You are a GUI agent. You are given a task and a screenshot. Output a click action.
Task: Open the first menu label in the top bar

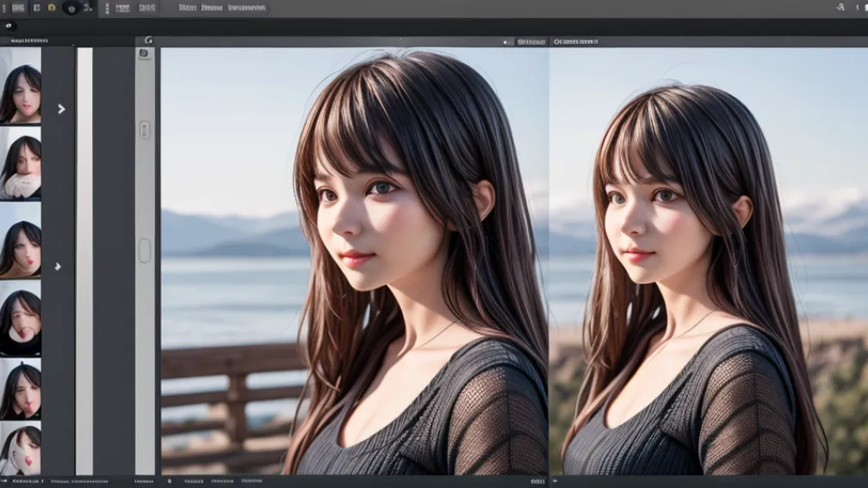coord(188,8)
